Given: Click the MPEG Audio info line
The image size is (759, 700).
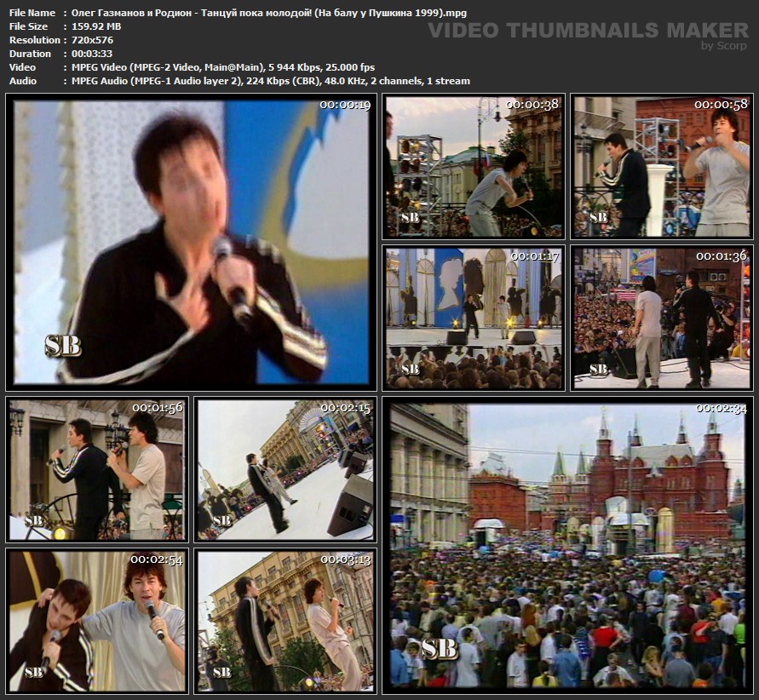Looking at the screenshot, I should coord(266,81).
